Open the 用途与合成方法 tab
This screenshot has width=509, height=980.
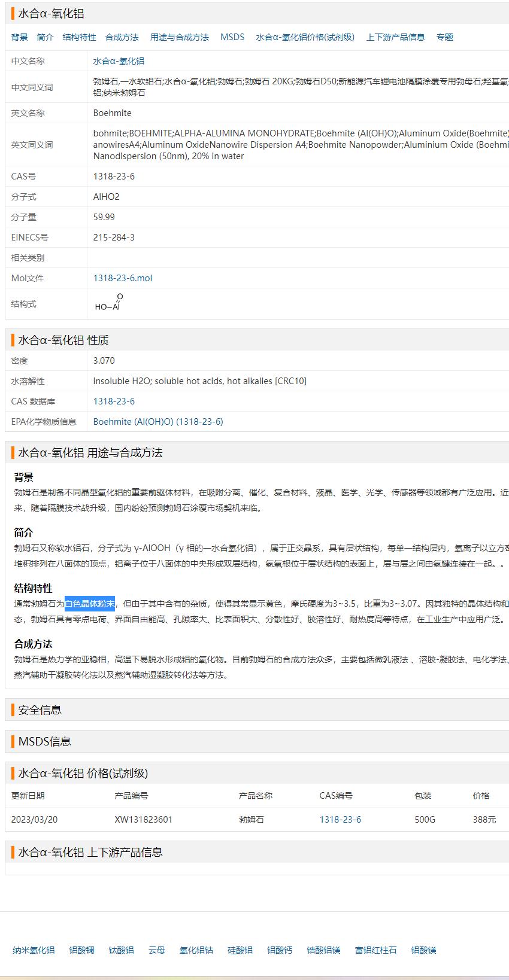pos(179,37)
